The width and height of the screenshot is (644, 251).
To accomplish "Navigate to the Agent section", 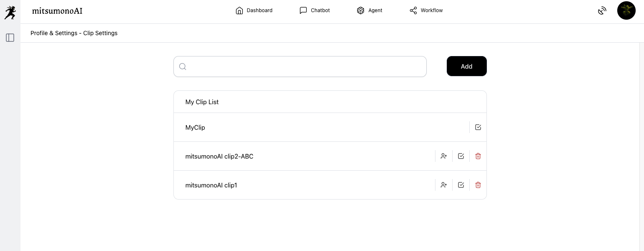I will pos(369,10).
